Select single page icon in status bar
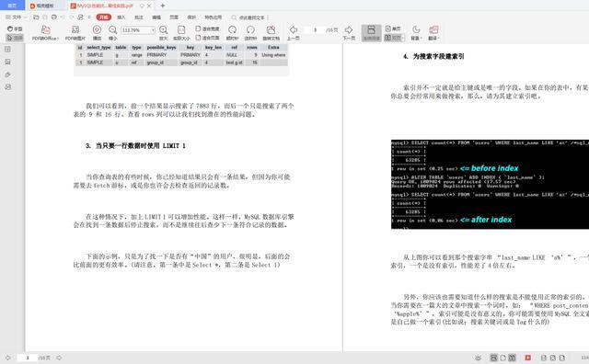This screenshot has height=364, width=589. click(x=503, y=358)
